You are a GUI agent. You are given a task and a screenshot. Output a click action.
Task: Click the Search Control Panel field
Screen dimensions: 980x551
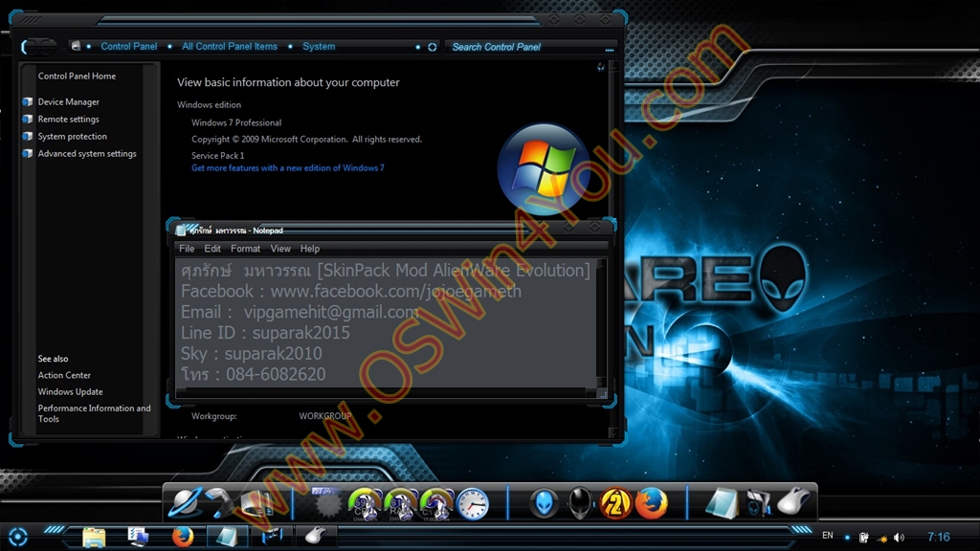[x=531, y=47]
